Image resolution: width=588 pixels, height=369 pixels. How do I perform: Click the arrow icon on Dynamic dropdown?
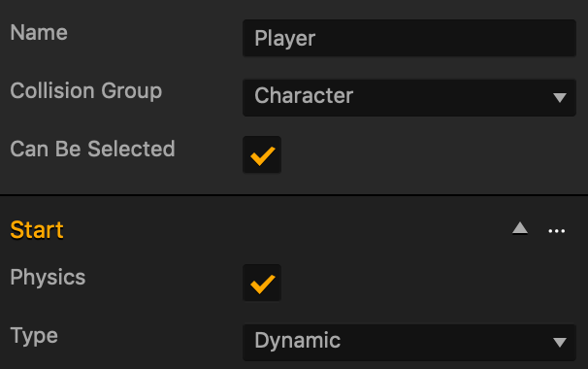point(560,343)
